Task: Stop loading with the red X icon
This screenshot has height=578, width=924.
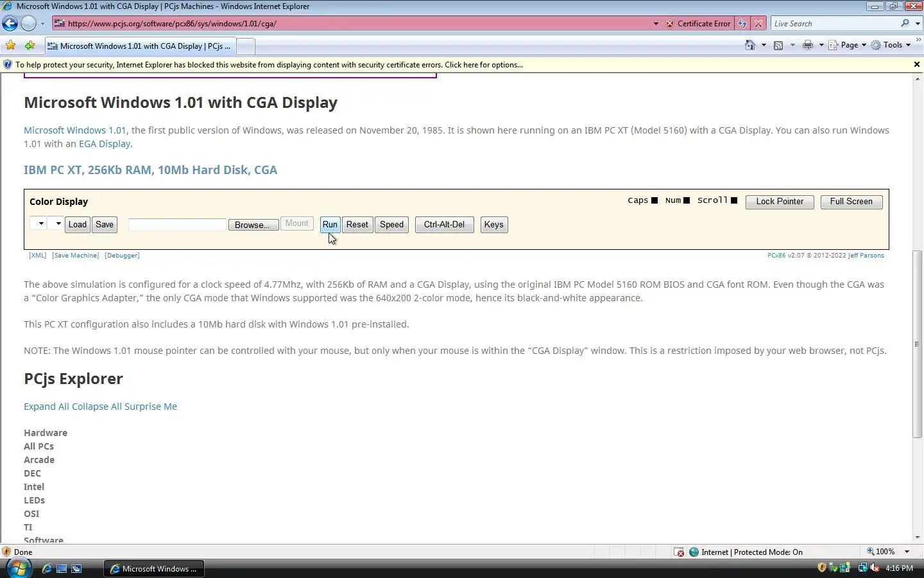Action: (x=758, y=24)
